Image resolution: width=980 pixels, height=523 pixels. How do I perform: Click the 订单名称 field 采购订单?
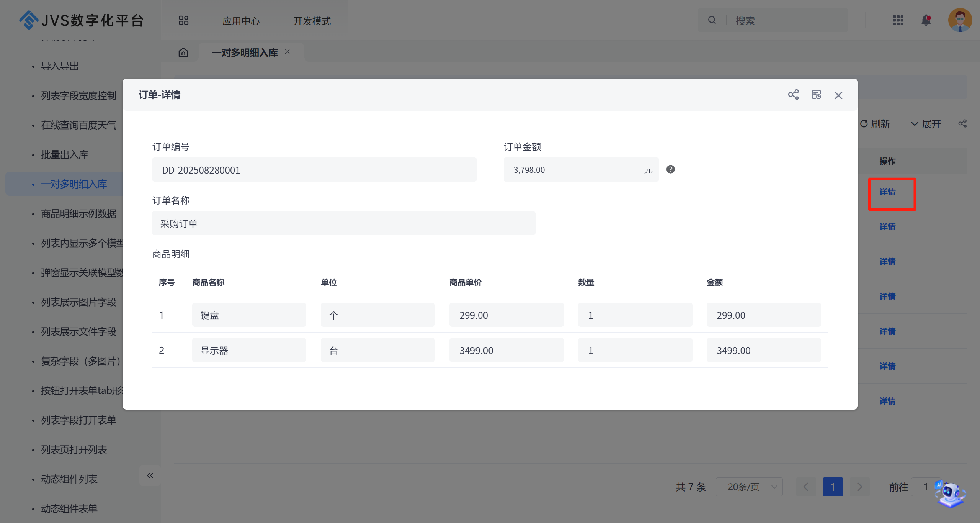(x=343, y=223)
